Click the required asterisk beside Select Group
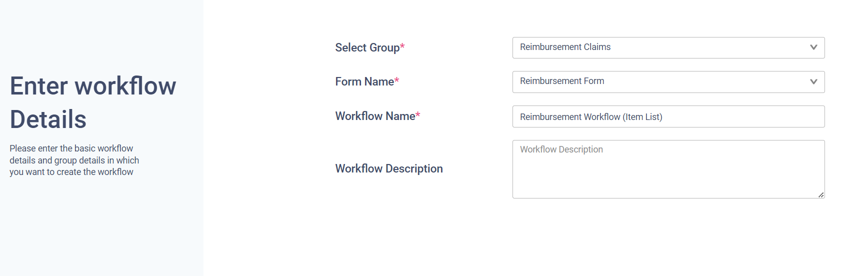This screenshot has height=276, width=868. pos(402,47)
